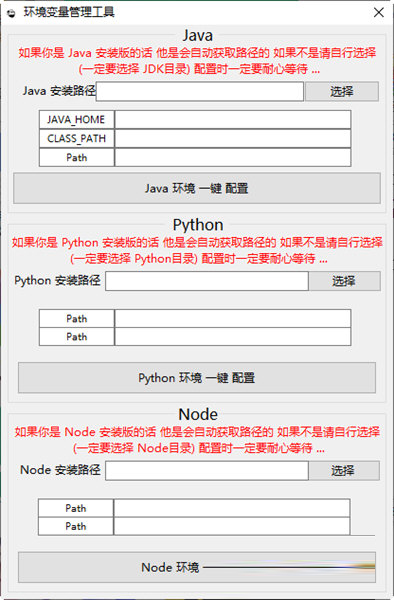Click the Python section heading
Image resolution: width=394 pixels, height=600 pixels.
coord(198,225)
